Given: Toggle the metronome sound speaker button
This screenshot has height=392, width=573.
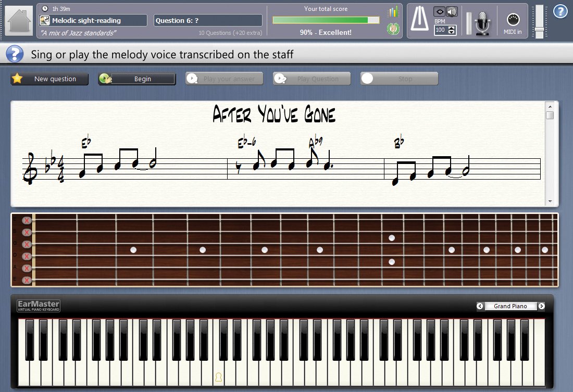Looking at the screenshot, I should (x=452, y=11).
